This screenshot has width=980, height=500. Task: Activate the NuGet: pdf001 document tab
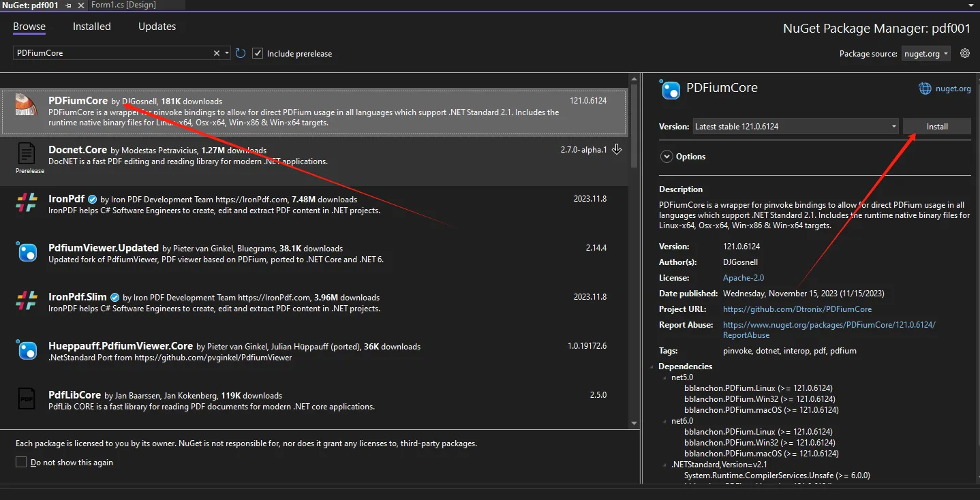(x=30, y=5)
